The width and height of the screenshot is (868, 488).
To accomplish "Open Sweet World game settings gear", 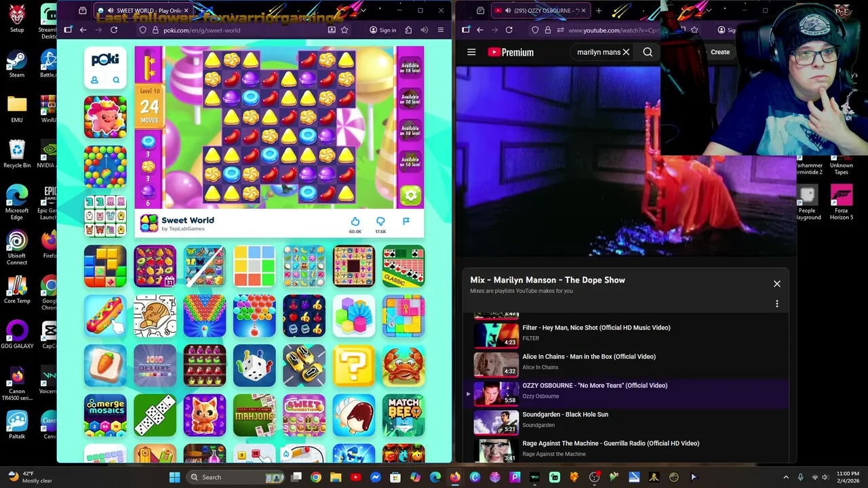I will pos(410,195).
